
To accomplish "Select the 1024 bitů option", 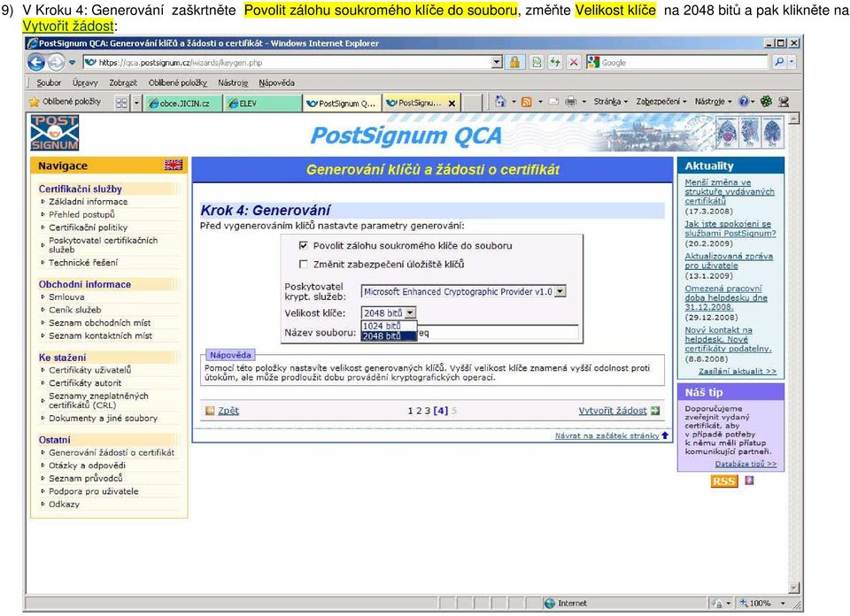I will click(x=389, y=326).
